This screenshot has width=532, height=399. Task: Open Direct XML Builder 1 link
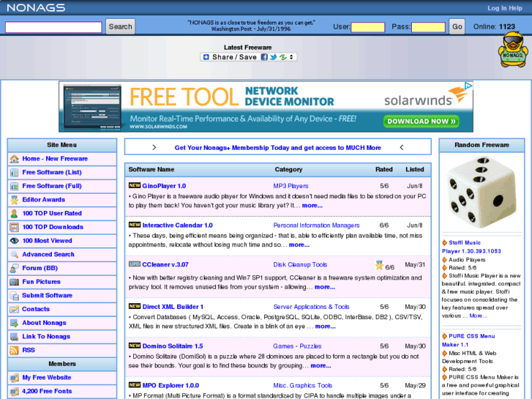(x=173, y=307)
